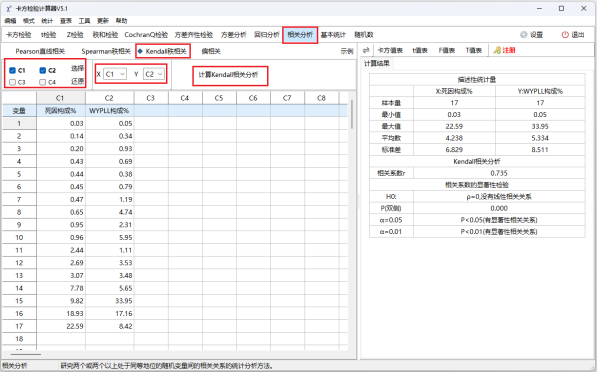Open the 编辑 menu
Viewport: 597px width, 372px height.
pos(10,21)
